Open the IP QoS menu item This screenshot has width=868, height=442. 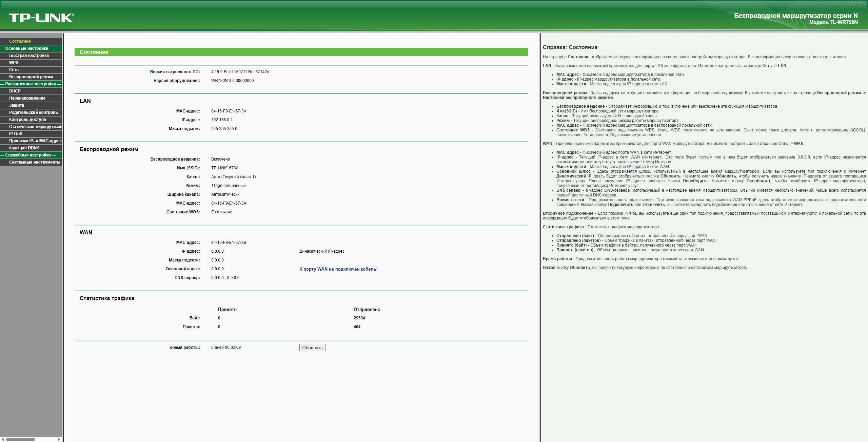point(16,134)
